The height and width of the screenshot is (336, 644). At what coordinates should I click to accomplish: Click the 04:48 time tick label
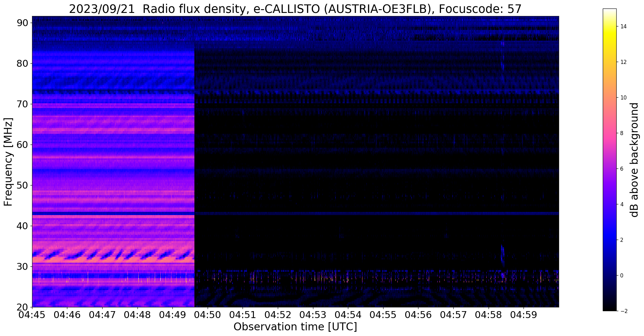pos(137,315)
